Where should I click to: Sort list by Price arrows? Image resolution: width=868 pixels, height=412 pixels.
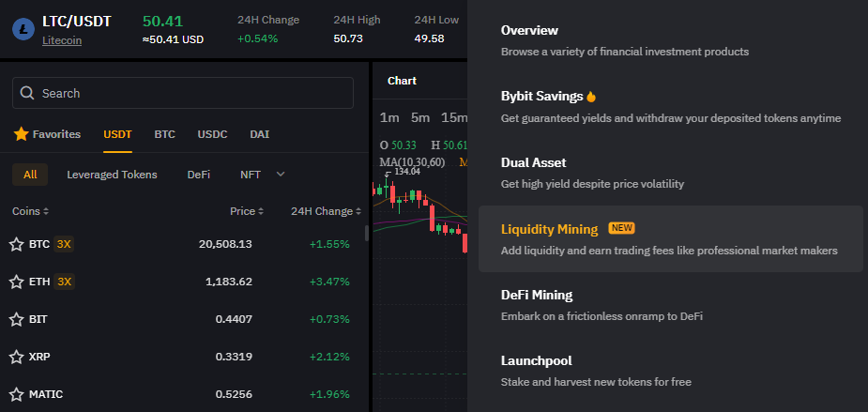pyautogui.click(x=261, y=211)
